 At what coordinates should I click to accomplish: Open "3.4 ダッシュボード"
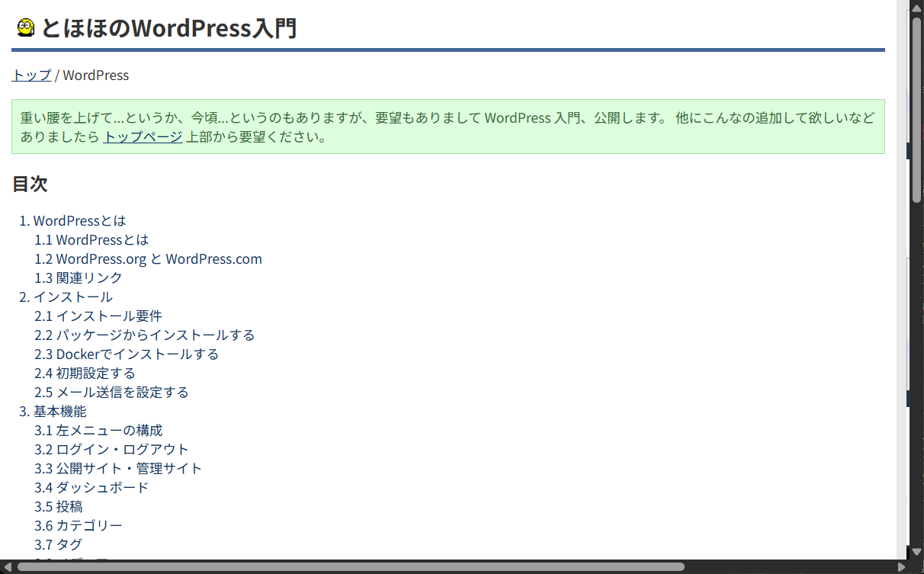92,487
